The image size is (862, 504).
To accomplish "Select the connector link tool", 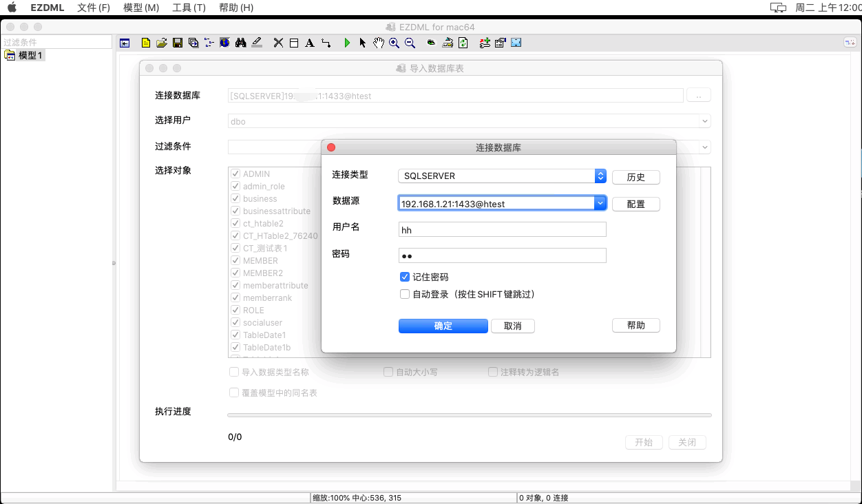I will [326, 43].
